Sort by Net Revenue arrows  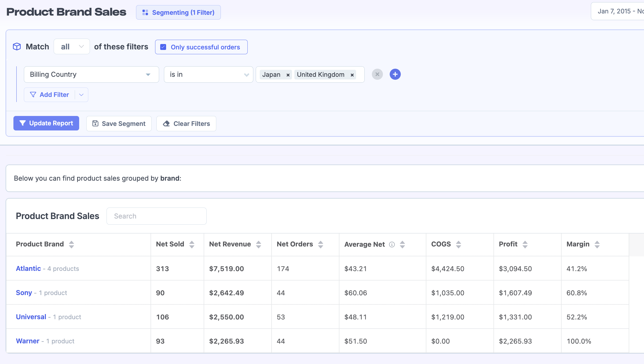(x=258, y=244)
